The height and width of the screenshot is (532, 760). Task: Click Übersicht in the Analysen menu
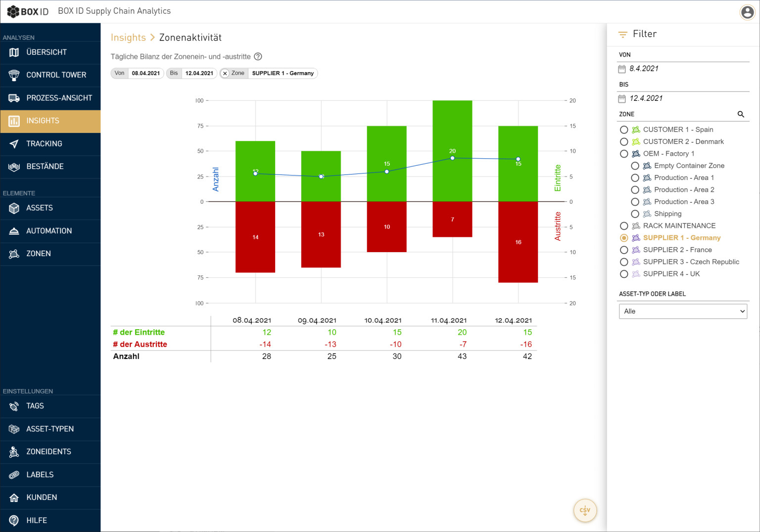click(13, 52)
